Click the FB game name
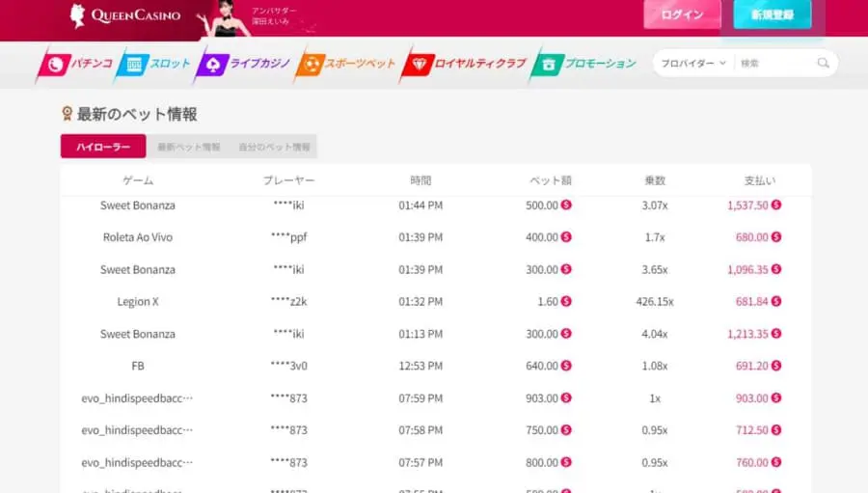868x493 pixels. (x=138, y=366)
